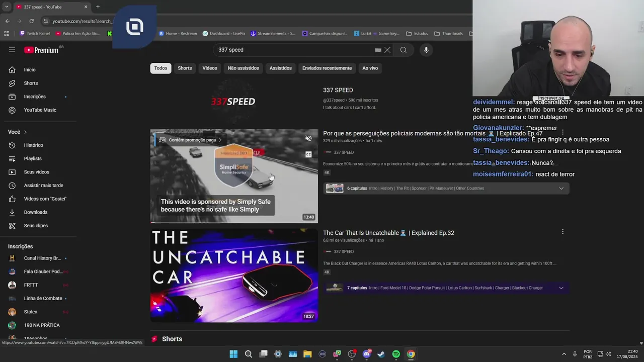Image resolution: width=644 pixels, height=362 pixels.
Task: Open the 337SPEED channel logo thumbnail
Action: [233, 102]
